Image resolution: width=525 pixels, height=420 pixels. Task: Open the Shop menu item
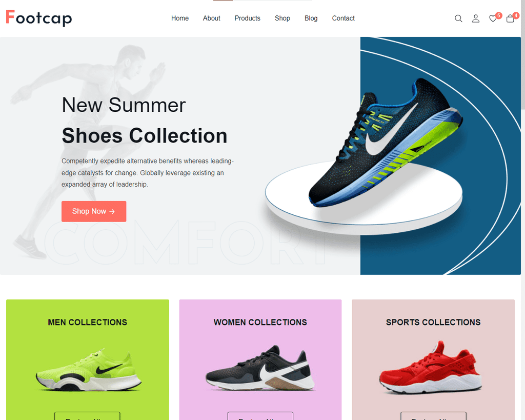point(282,18)
